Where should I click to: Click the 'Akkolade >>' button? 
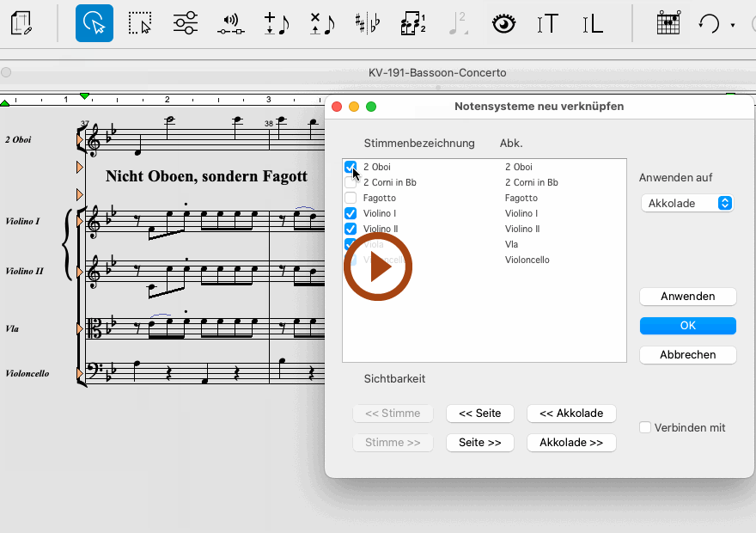(x=571, y=443)
